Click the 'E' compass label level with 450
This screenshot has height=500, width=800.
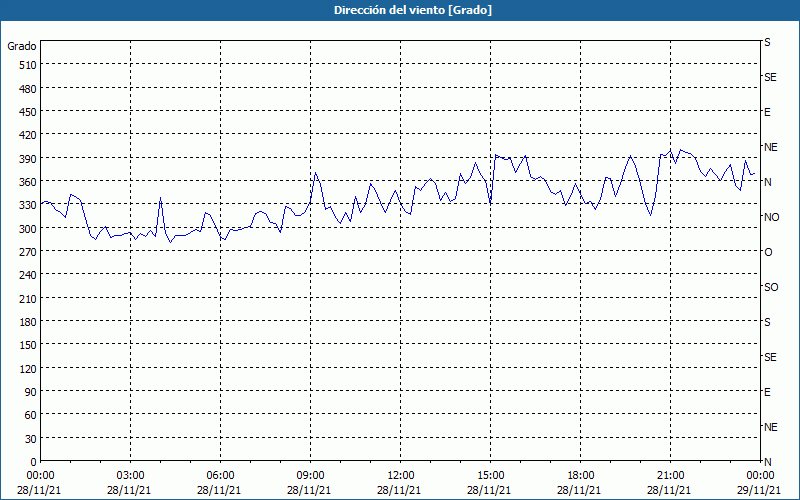click(x=767, y=112)
